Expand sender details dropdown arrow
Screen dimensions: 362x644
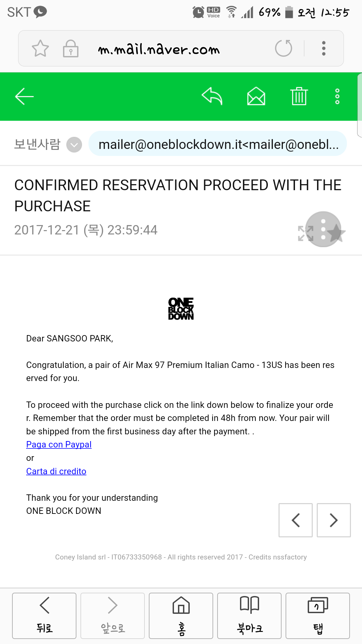74,145
